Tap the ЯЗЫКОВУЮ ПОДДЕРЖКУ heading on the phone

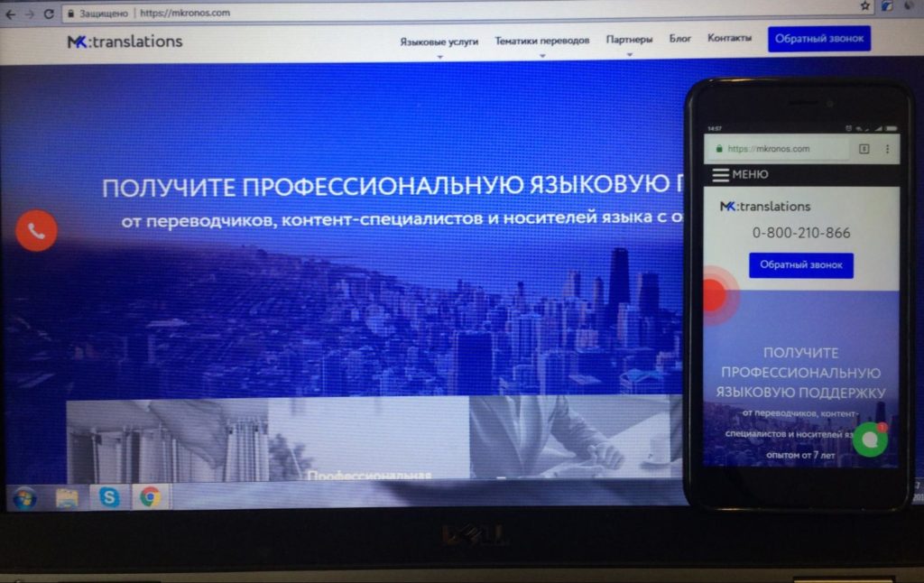[801, 393]
